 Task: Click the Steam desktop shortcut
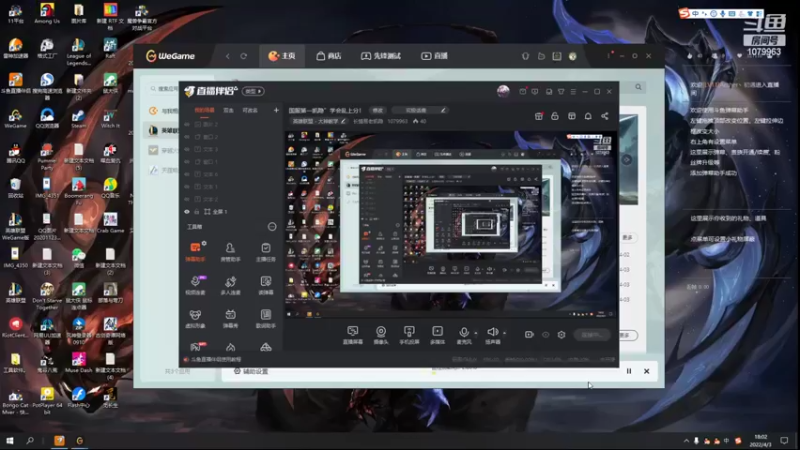[x=79, y=117]
